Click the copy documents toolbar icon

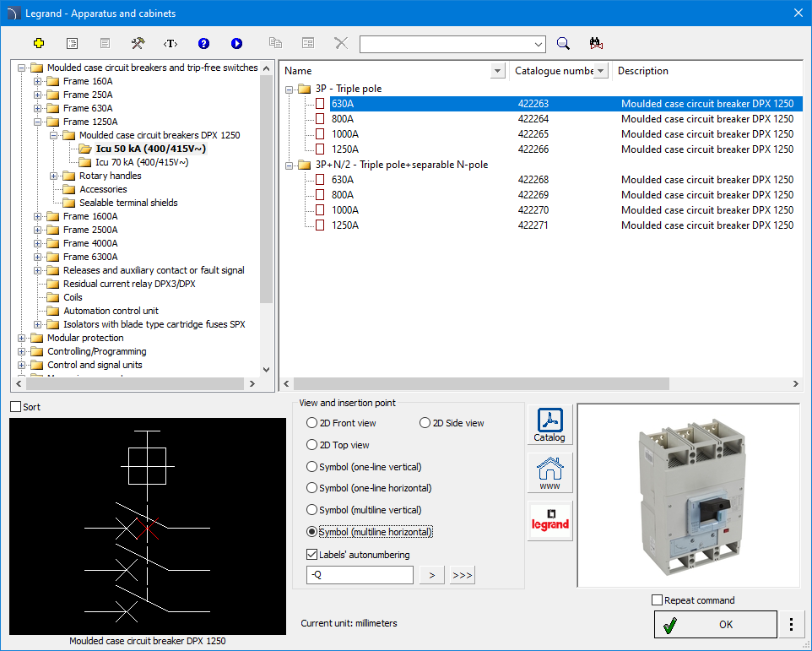coord(275,44)
